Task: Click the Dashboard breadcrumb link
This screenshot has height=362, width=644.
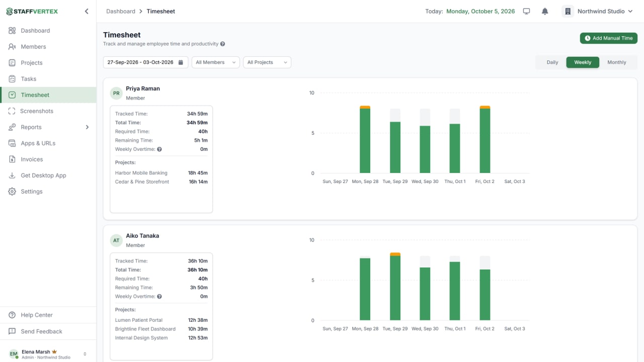Action: pos(121,11)
